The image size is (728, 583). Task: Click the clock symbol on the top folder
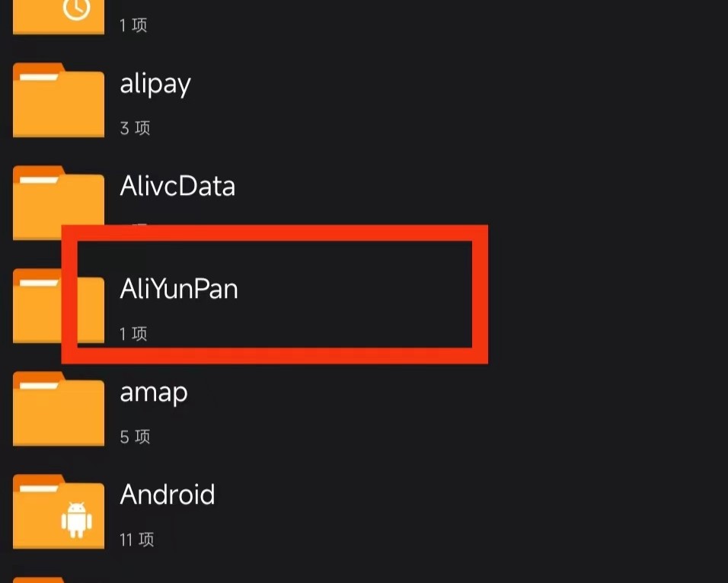coord(77,9)
